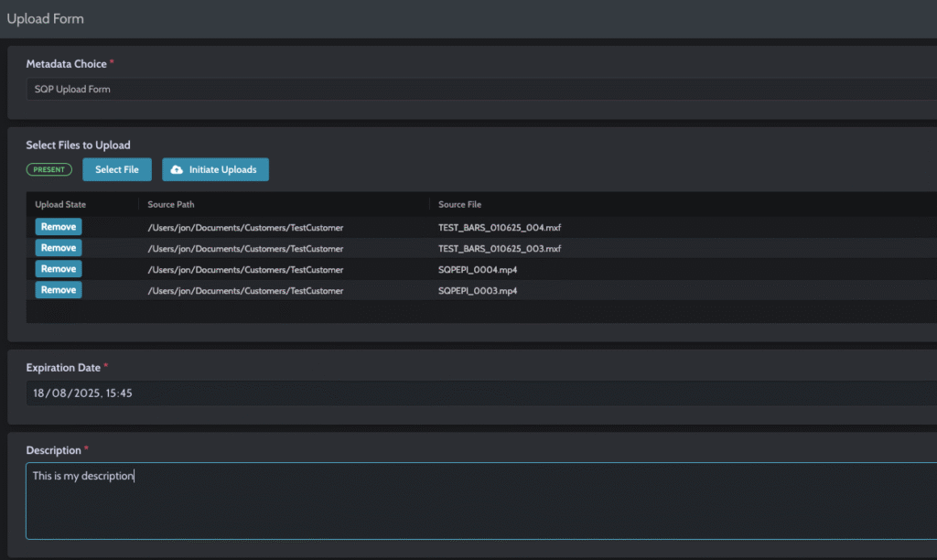The width and height of the screenshot is (937, 560).
Task: Click the Initiate Uploads button
Action: [215, 169]
